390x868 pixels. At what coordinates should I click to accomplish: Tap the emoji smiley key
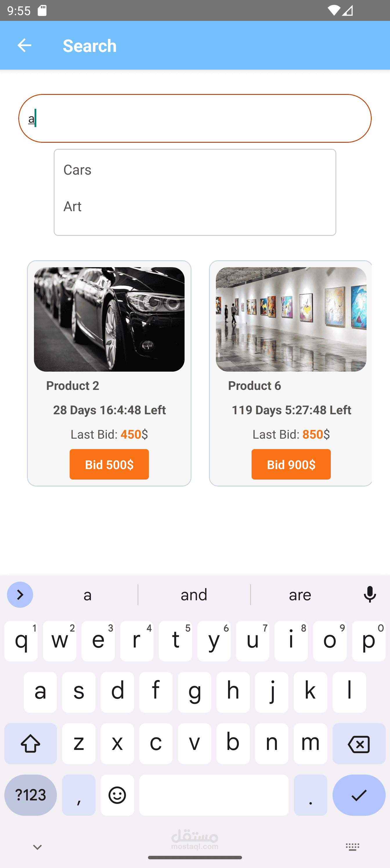coord(117,795)
